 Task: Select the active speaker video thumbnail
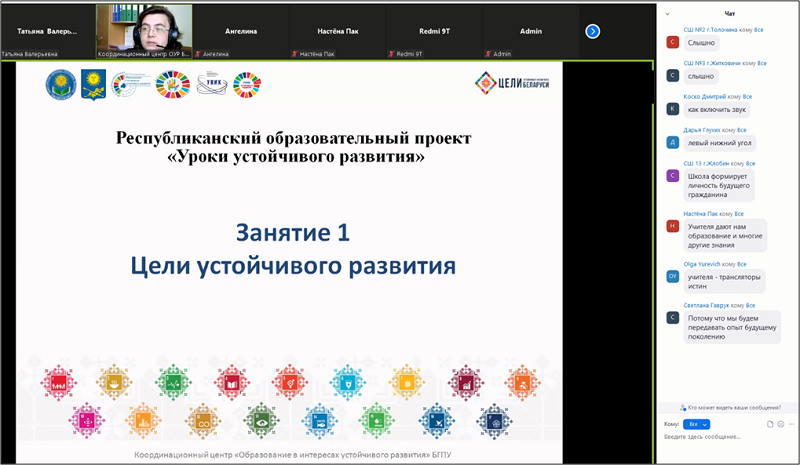(x=144, y=31)
